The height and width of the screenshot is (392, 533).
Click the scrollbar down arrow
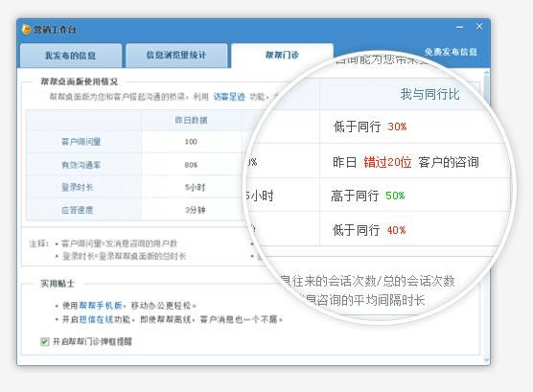(x=486, y=359)
